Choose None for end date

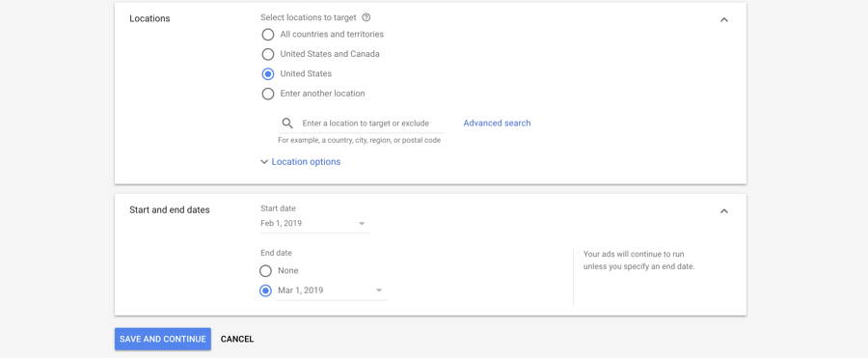pos(266,271)
